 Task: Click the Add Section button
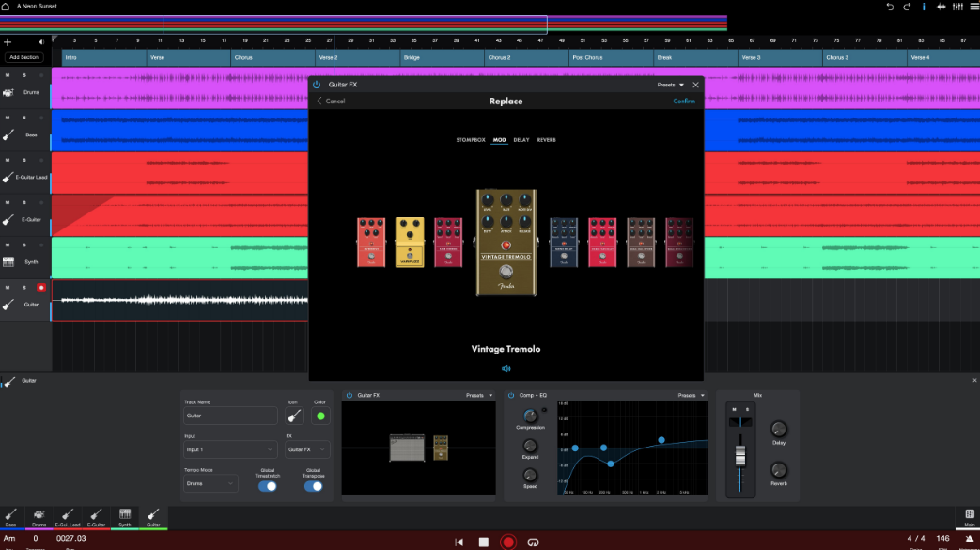[23, 57]
